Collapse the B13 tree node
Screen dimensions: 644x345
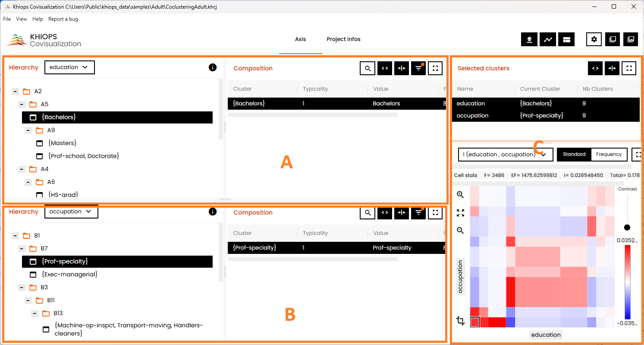coord(35,313)
